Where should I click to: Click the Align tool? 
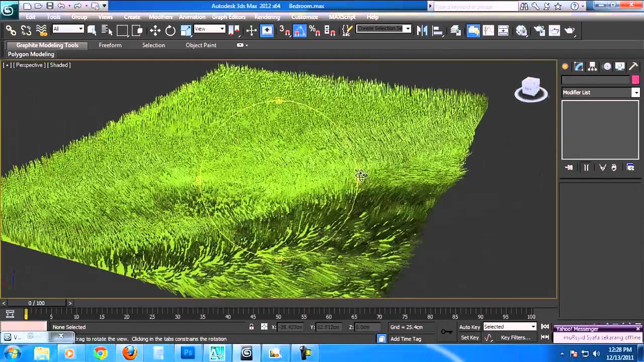pos(437,31)
